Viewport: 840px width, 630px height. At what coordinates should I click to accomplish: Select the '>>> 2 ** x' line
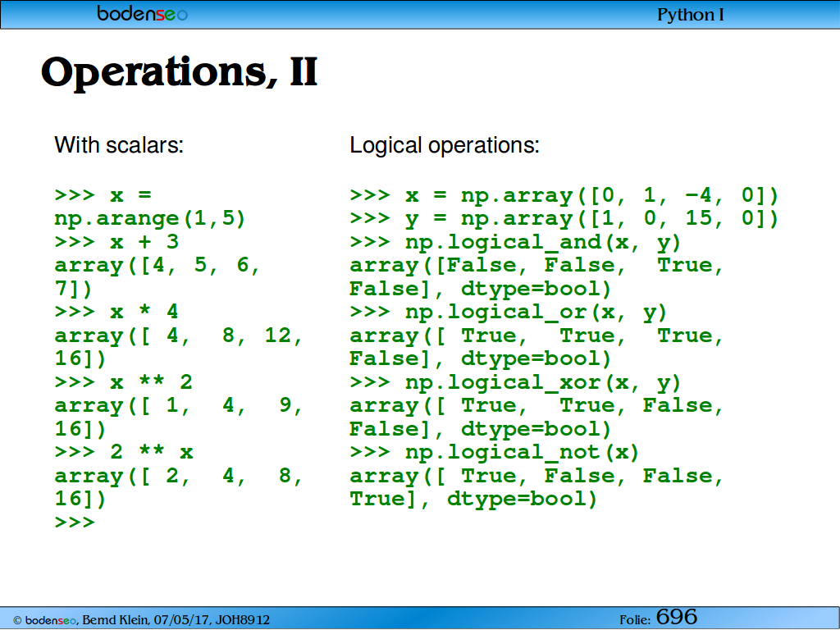click(124, 452)
